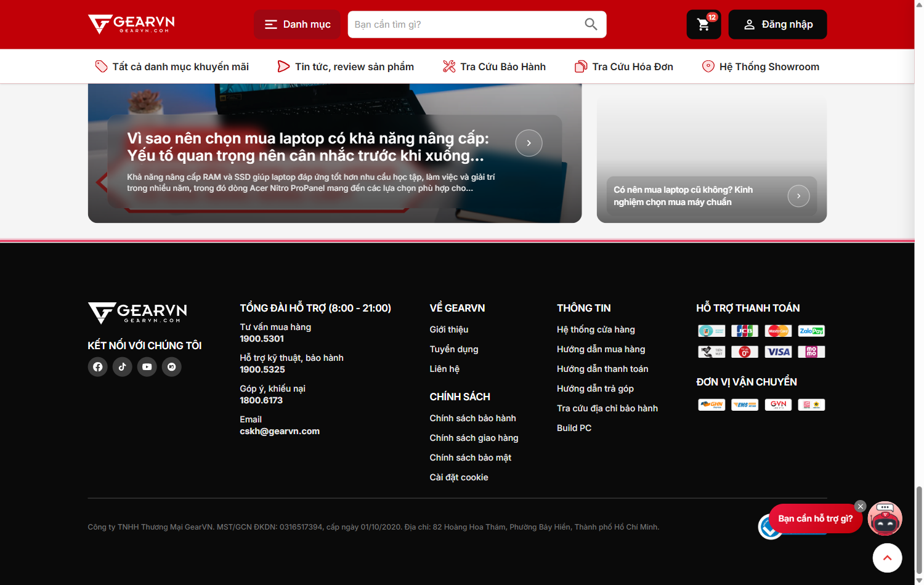924x585 pixels.
Task: Open the 'Chính sách bảo hành' link
Action: (x=472, y=418)
